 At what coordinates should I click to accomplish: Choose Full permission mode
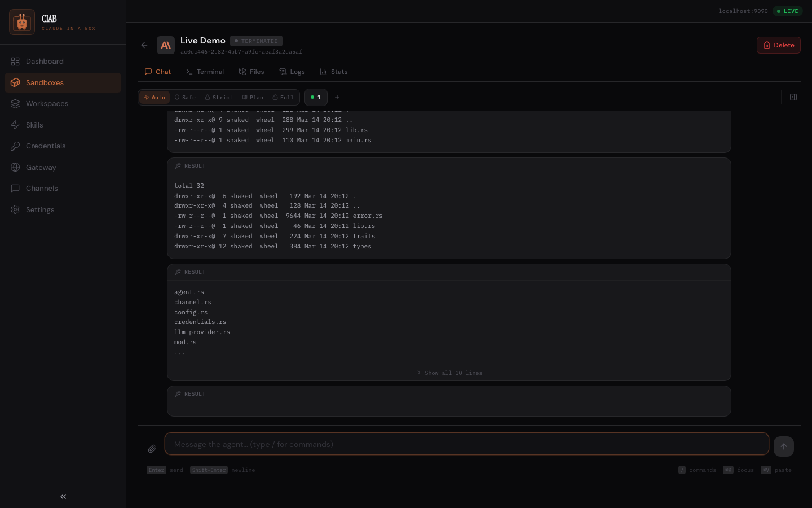click(x=283, y=97)
